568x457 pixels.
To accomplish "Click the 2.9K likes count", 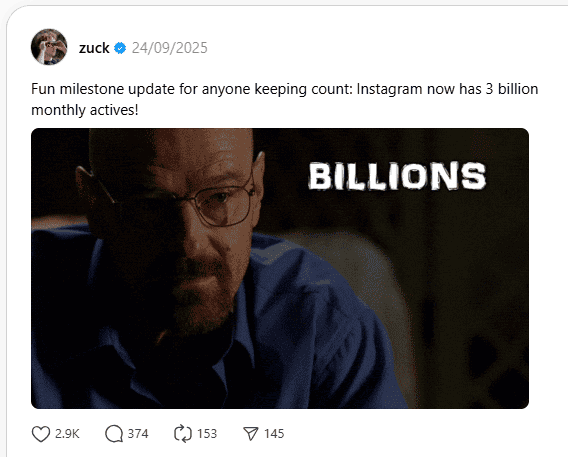I will coord(67,434).
